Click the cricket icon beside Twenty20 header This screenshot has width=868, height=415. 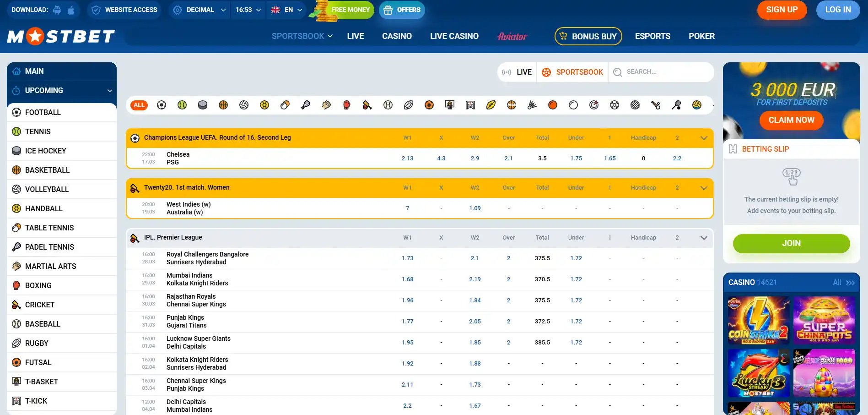135,188
